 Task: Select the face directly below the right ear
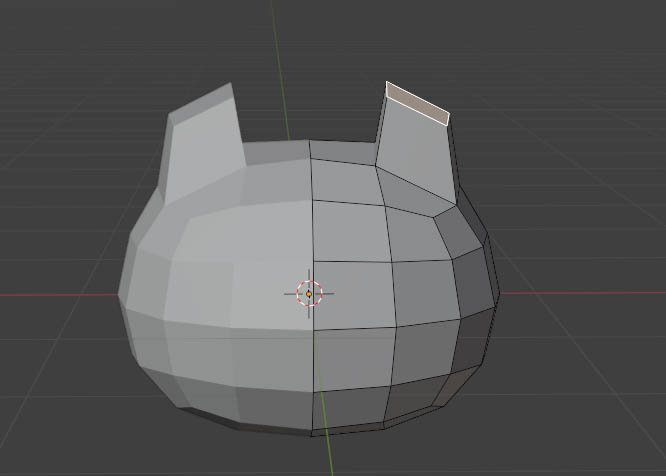[x=410, y=190]
